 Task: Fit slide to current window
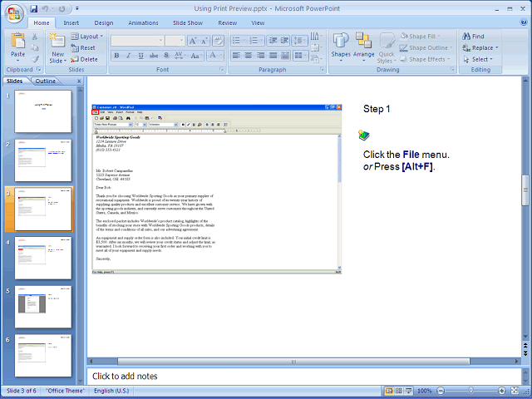pyautogui.click(x=515, y=391)
